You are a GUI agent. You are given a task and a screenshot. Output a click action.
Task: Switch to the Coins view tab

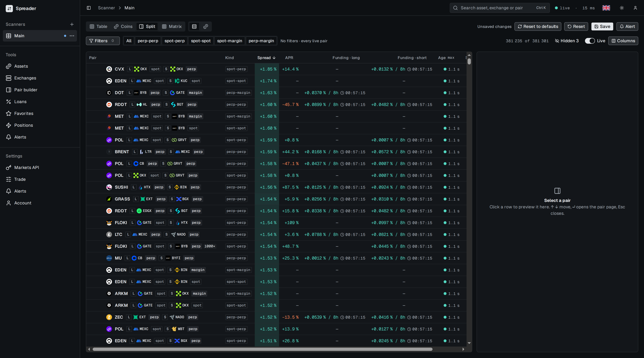123,26
